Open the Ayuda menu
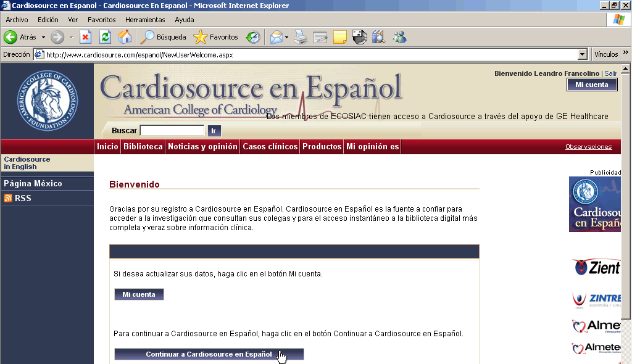632x364 pixels. coord(185,20)
